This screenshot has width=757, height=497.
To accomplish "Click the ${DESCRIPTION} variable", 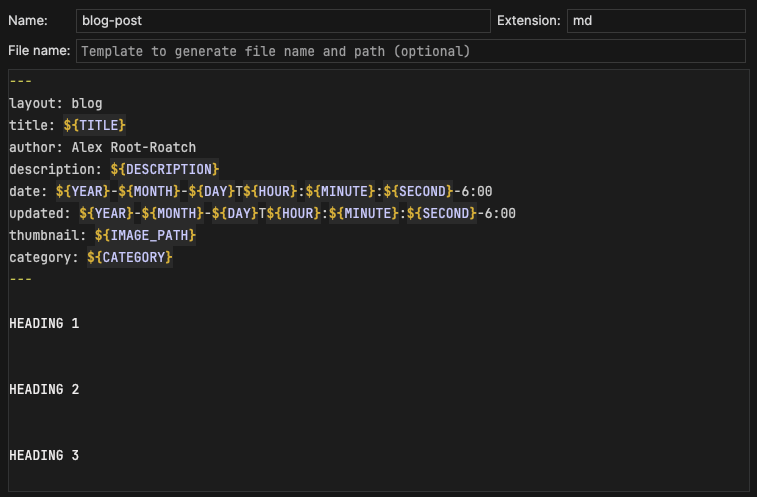I will 165,169.
